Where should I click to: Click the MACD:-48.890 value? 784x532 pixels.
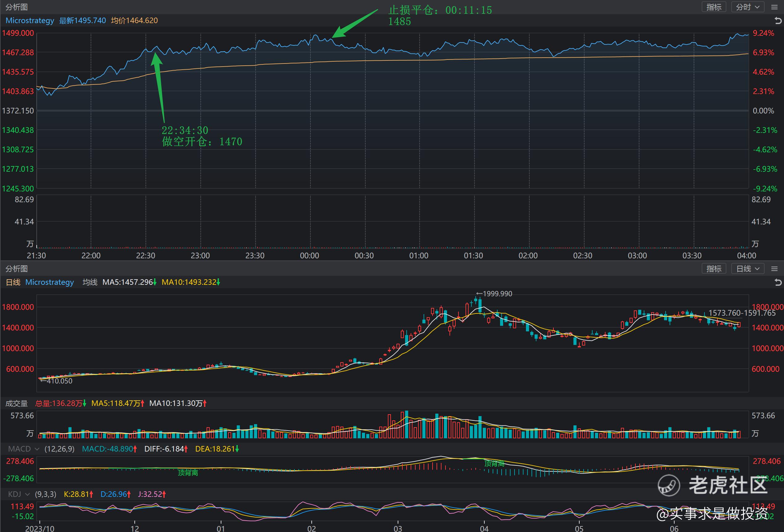110,449
